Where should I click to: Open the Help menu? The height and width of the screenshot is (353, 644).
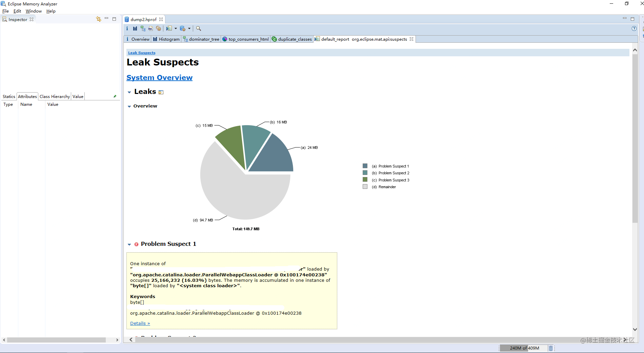click(51, 11)
